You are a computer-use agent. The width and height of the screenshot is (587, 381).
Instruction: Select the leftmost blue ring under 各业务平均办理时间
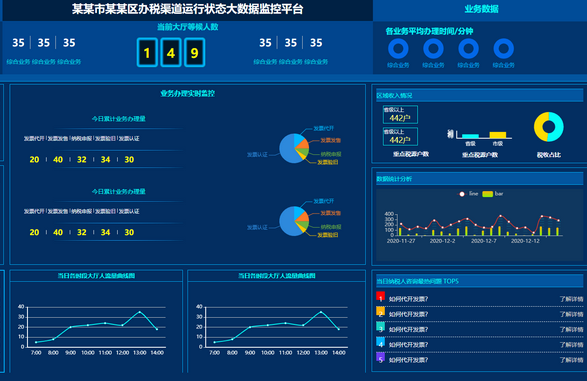pos(398,49)
